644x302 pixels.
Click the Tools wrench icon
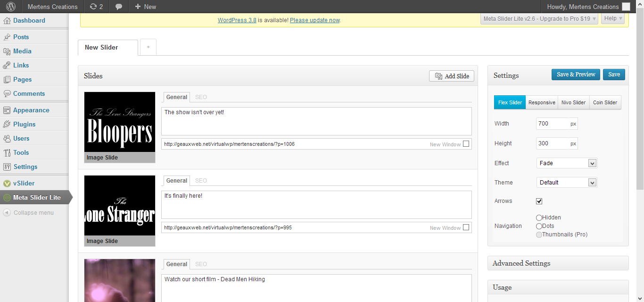click(x=7, y=153)
